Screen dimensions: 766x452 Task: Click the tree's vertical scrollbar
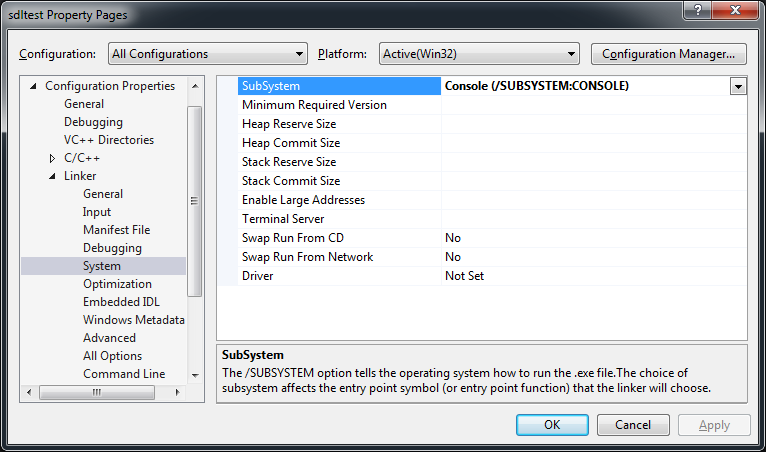tap(195, 200)
